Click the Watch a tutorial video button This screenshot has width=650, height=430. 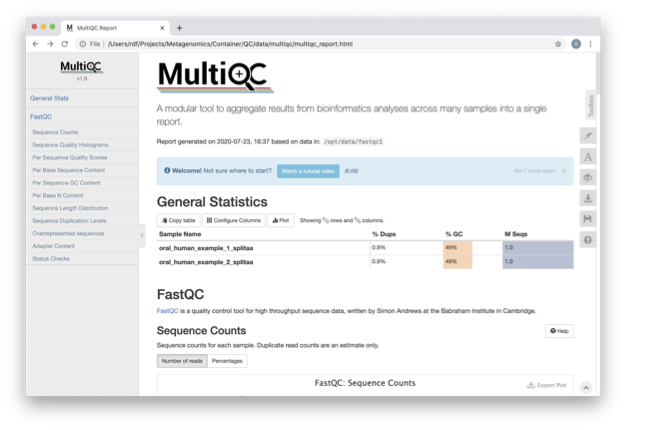pyautogui.click(x=308, y=171)
